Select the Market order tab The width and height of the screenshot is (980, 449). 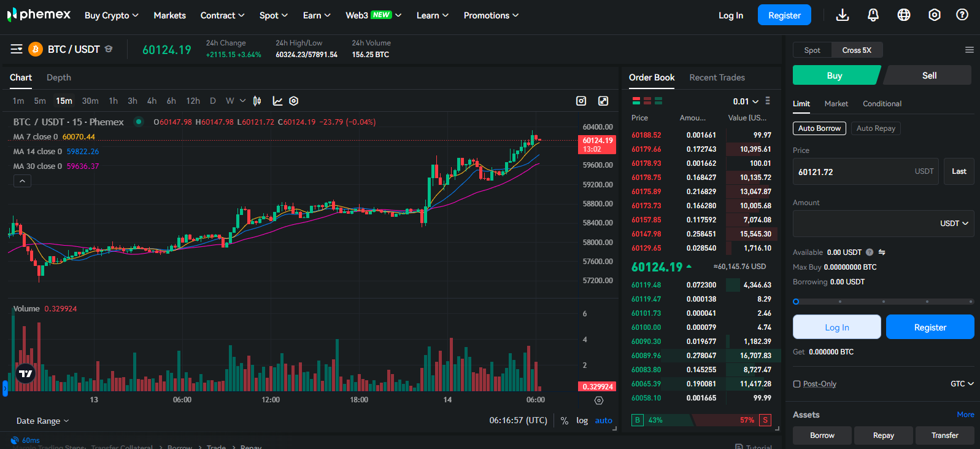pos(836,104)
